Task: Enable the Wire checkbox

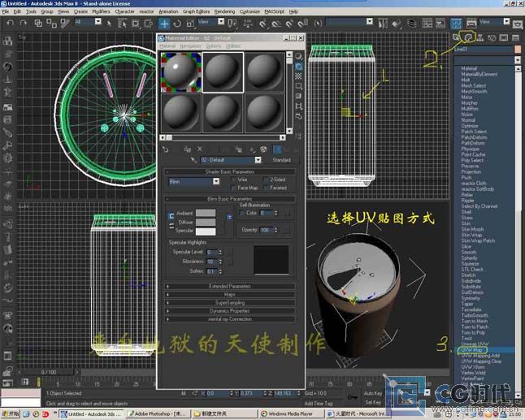Action: coord(234,180)
